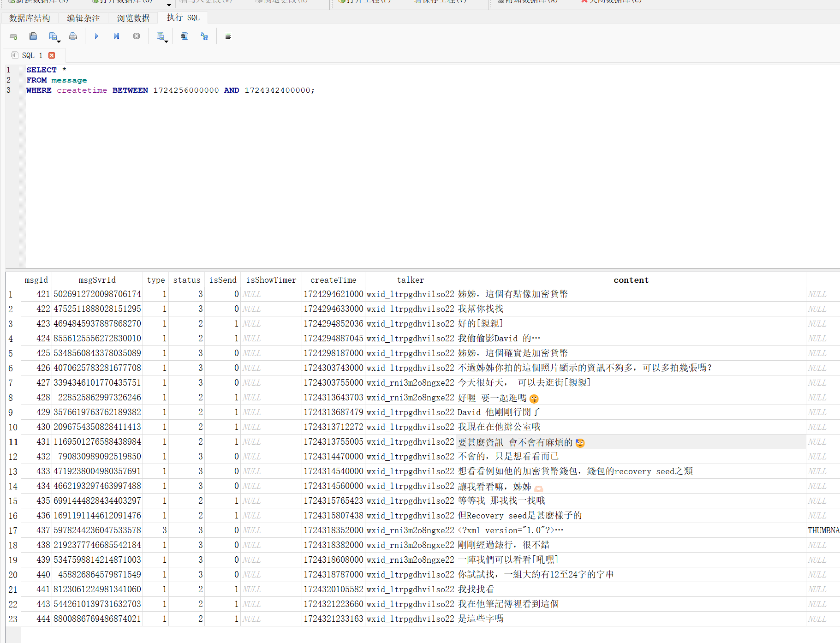
Task: Select createTime cell 1724294852036
Action: click(x=334, y=324)
